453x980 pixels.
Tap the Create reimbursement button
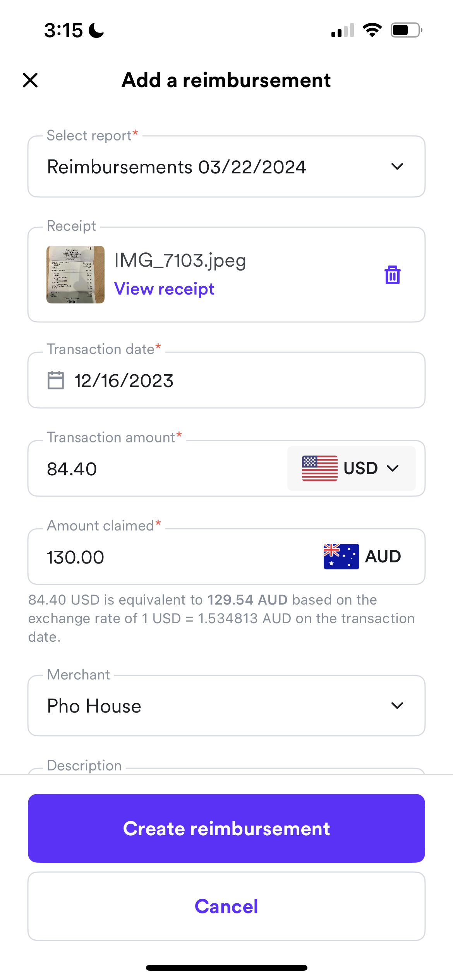click(226, 828)
